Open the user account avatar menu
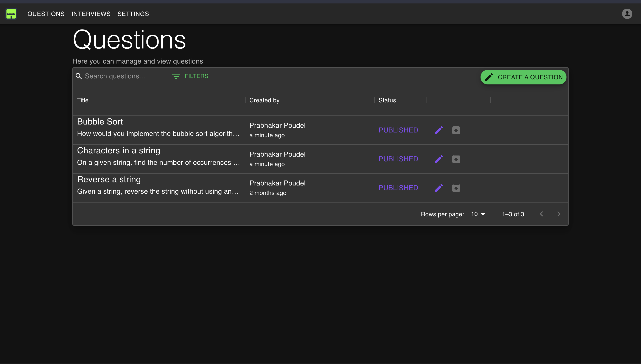This screenshot has height=364, width=641. (x=627, y=14)
